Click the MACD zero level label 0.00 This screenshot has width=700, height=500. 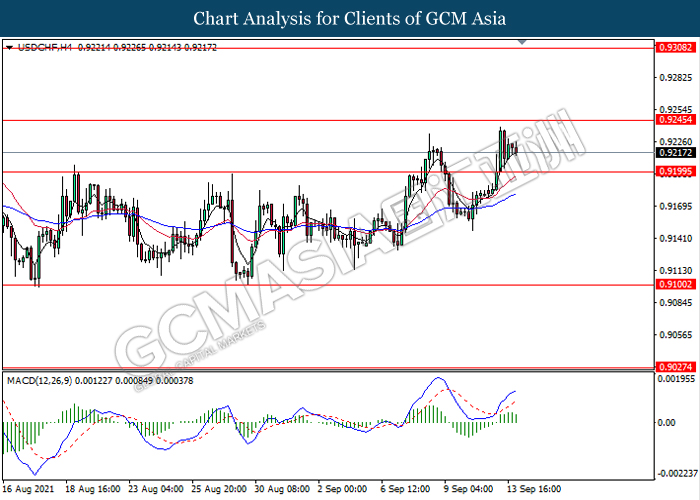pyautogui.click(x=667, y=422)
